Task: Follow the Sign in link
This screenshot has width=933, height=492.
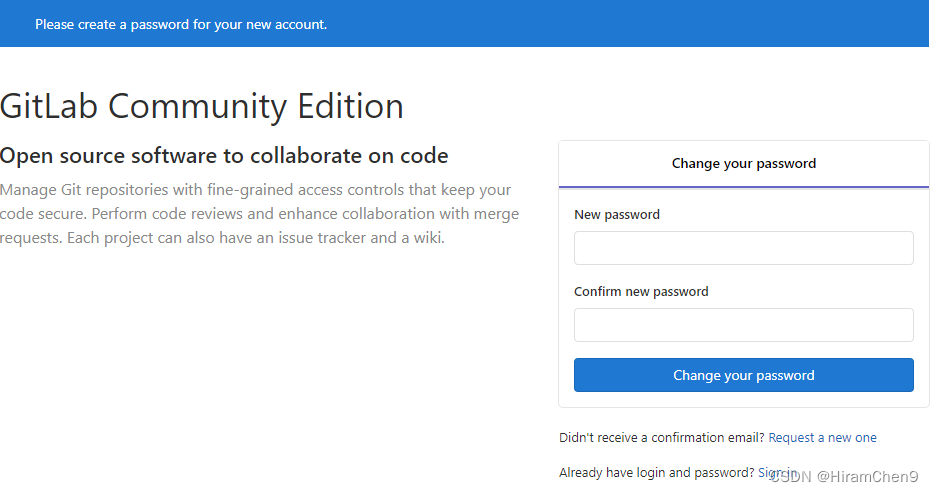Action: 777,472
